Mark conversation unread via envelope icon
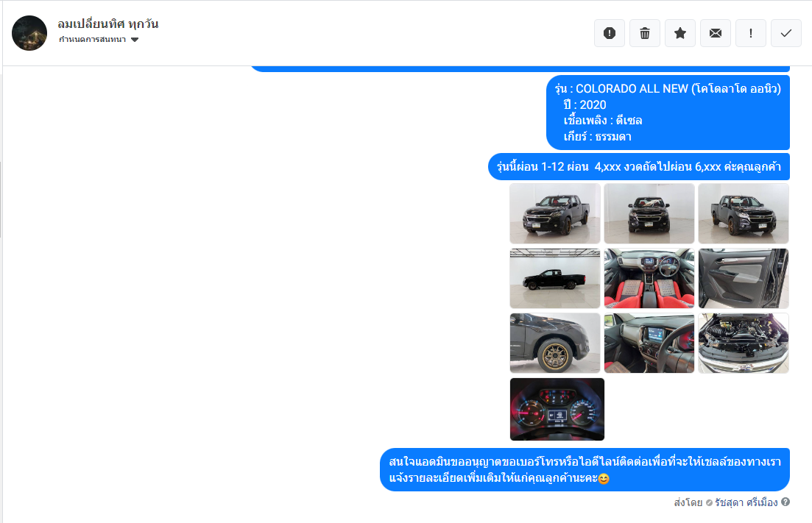This screenshot has height=523, width=812. pos(715,33)
